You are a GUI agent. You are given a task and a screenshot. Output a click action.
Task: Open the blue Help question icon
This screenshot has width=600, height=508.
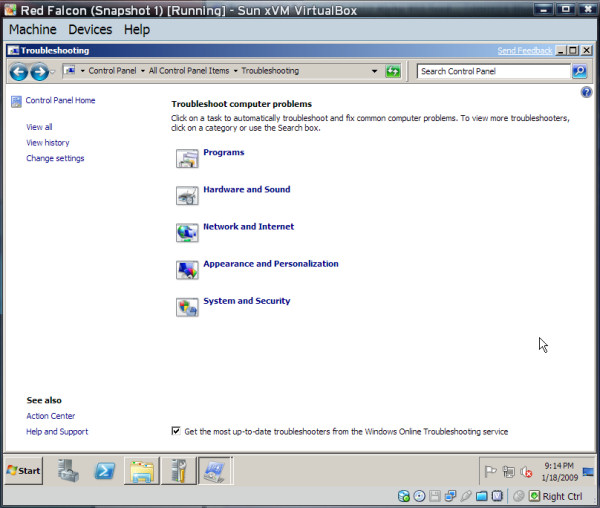click(586, 92)
